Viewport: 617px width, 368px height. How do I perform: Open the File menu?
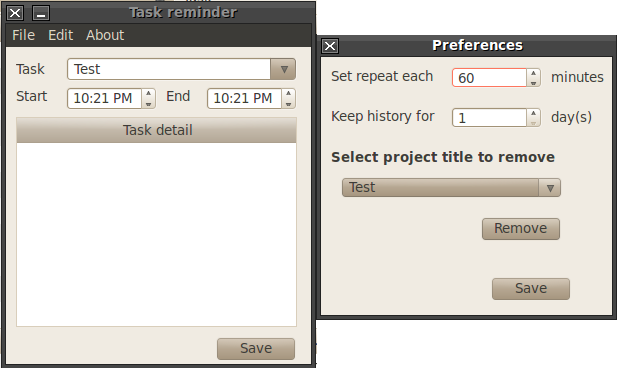click(24, 35)
